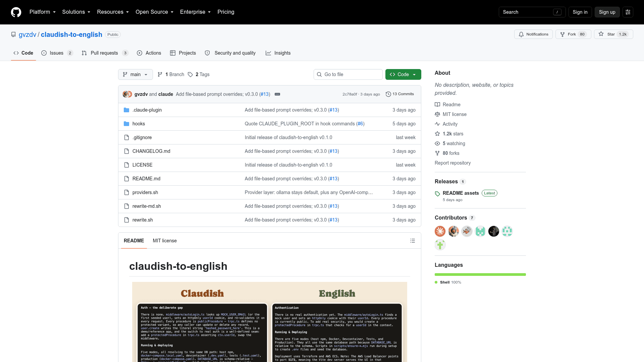This screenshot has width=644, height=362.
Task: Click Sign up
Action: click(607, 12)
